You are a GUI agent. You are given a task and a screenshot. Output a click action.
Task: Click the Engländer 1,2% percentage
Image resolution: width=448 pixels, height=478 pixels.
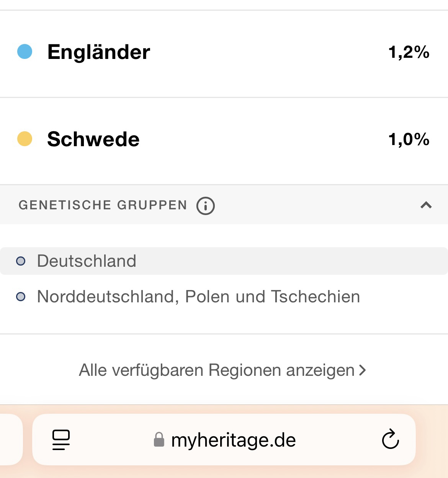[x=409, y=52]
